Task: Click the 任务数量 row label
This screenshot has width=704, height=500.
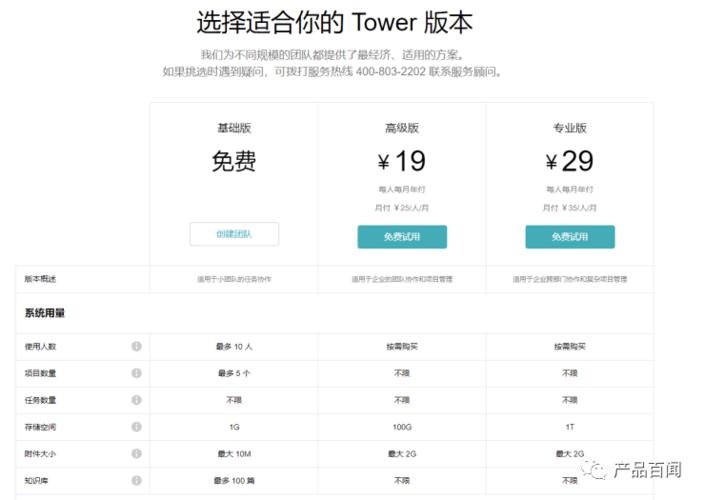Action: [40, 400]
